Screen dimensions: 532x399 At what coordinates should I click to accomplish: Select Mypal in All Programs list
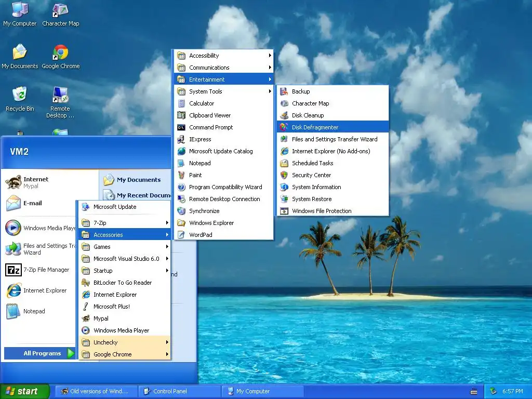(125, 318)
